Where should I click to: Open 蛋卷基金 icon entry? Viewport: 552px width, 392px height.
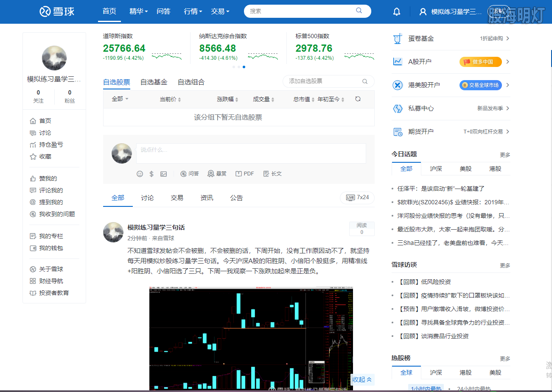[398, 39]
